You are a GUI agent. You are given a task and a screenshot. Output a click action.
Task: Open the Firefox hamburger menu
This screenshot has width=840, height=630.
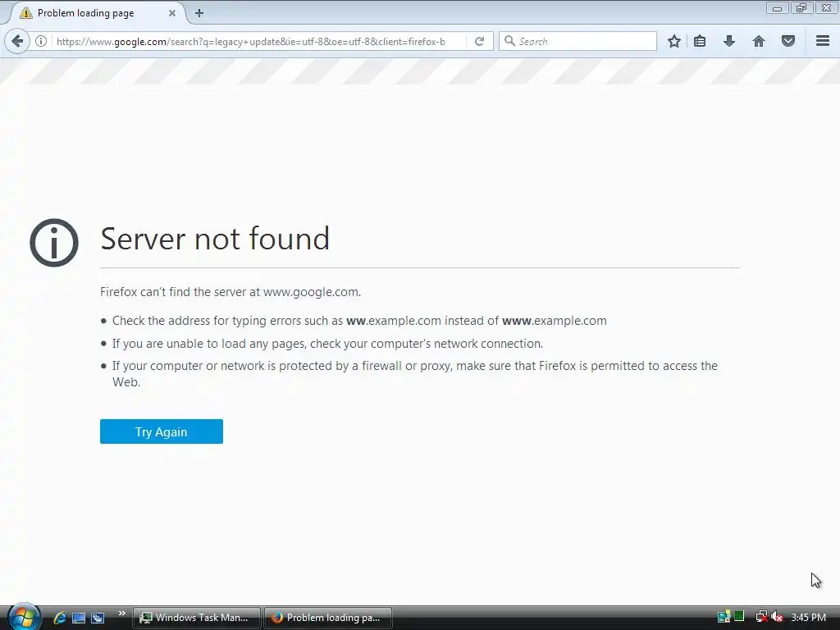tap(823, 41)
